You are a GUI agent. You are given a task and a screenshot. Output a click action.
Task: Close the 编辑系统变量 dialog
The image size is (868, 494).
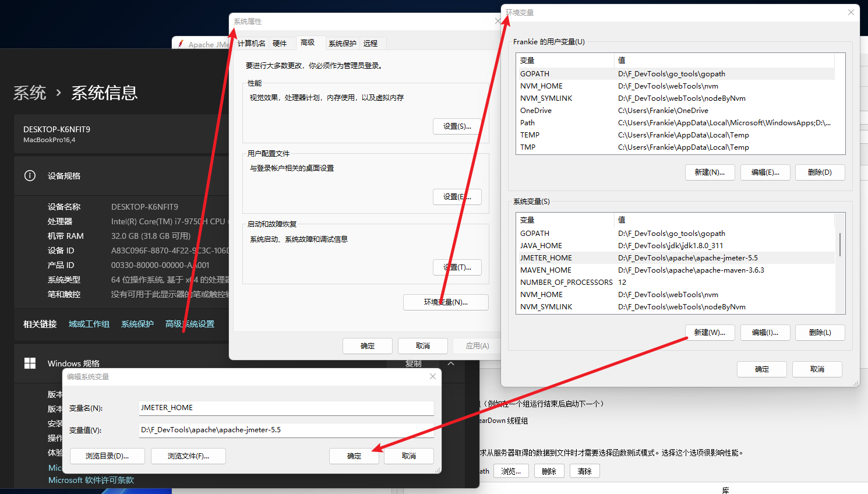point(433,376)
